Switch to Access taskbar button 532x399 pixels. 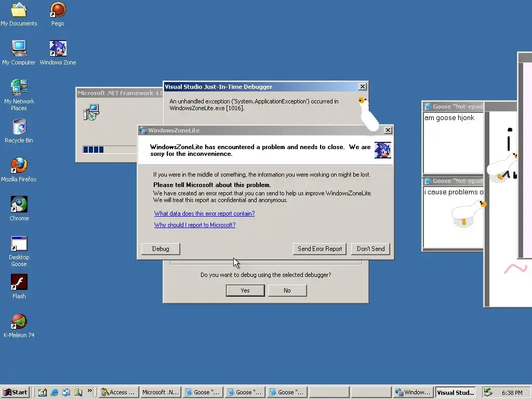tap(118, 392)
